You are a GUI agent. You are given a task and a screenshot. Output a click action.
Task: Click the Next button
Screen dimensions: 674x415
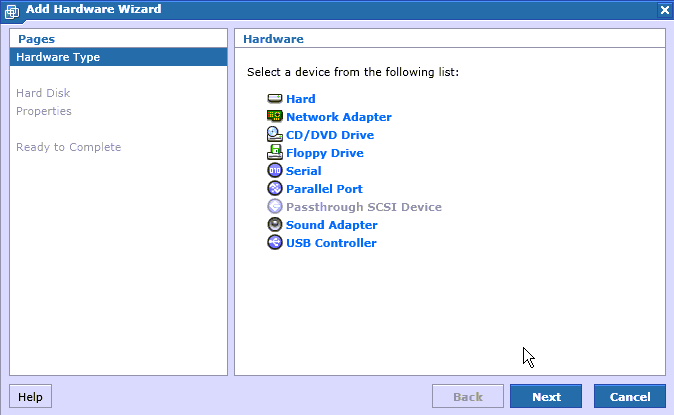(546, 396)
